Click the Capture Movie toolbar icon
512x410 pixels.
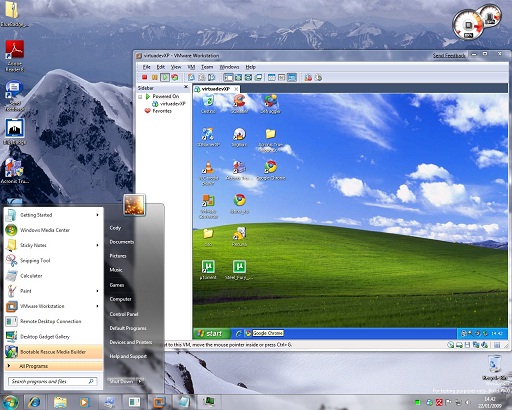click(308, 77)
